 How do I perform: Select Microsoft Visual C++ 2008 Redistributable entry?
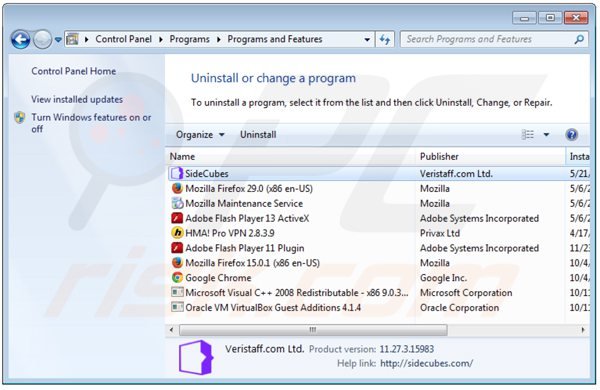point(297,293)
